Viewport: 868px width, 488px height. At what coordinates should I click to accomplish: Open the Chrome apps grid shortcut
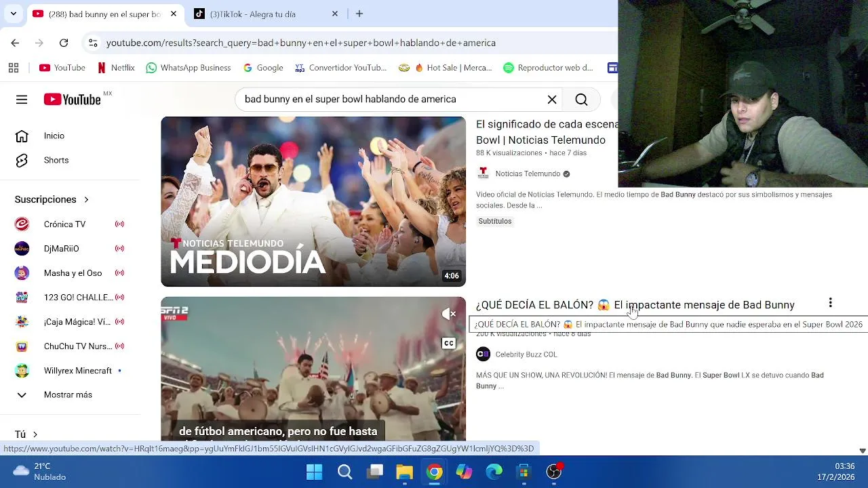click(x=14, y=68)
